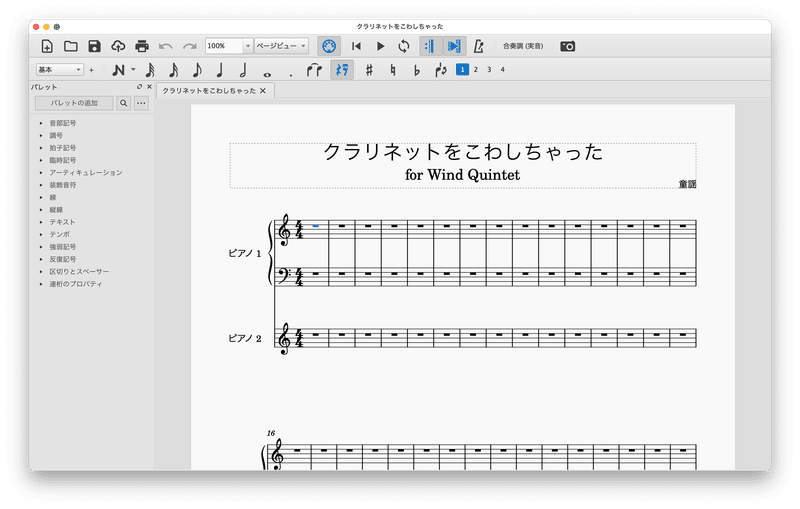This screenshot has height=509, width=800.
Task: Save the score with the floppy disk icon
Action: [94, 46]
